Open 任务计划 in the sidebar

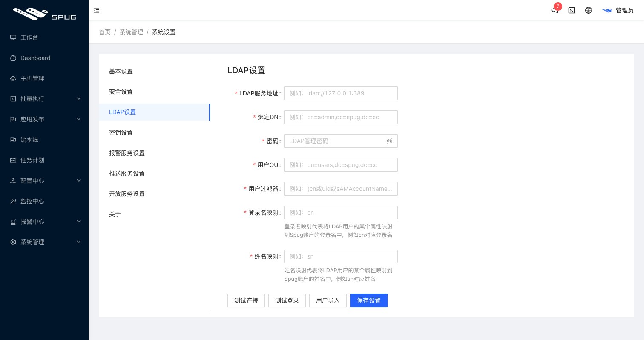44,160
